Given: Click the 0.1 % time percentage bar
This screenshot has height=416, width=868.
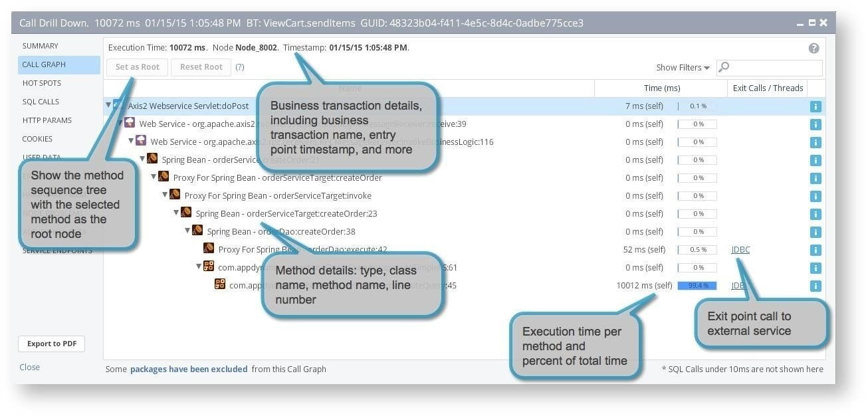Looking at the screenshot, I should click(x=697, y=106).
